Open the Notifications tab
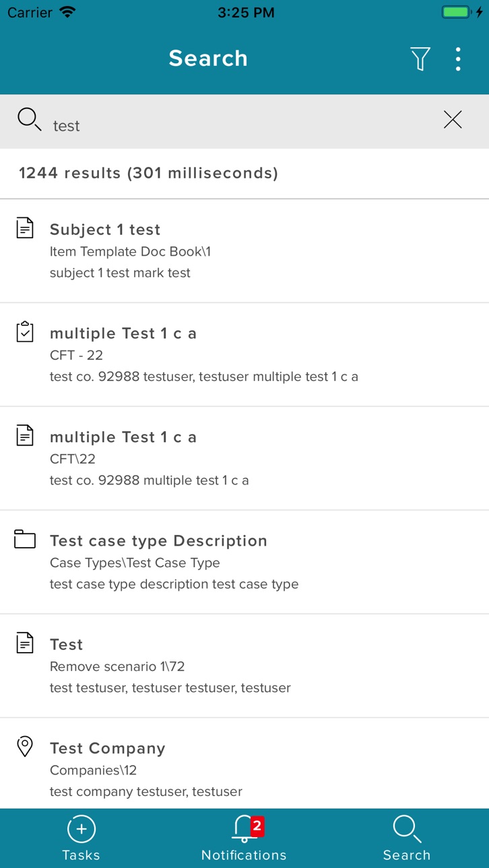489x868 pixels. tap(244, 838)
